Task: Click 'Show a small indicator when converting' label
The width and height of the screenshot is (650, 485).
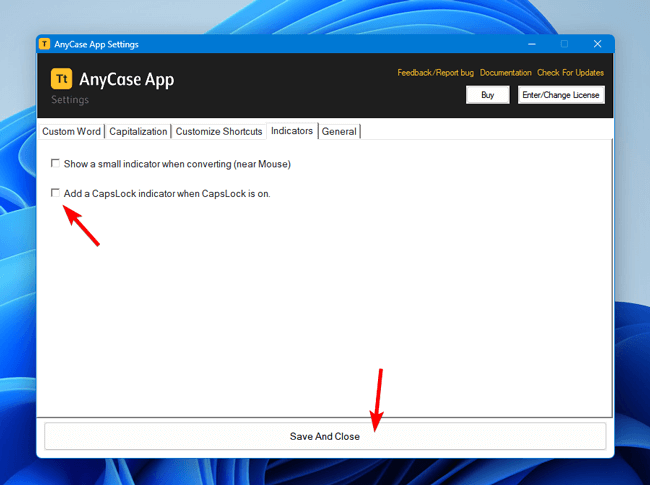Action: [x=177, y=164]
